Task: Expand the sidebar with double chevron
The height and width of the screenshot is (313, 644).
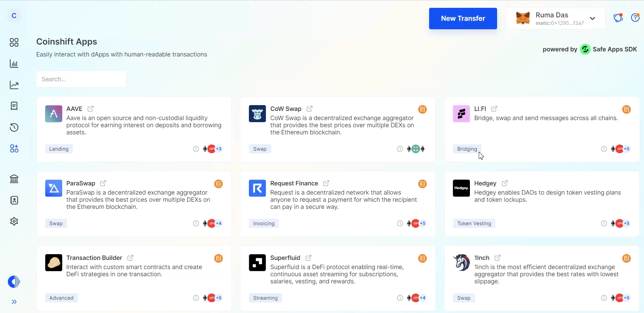Action: 14,302
